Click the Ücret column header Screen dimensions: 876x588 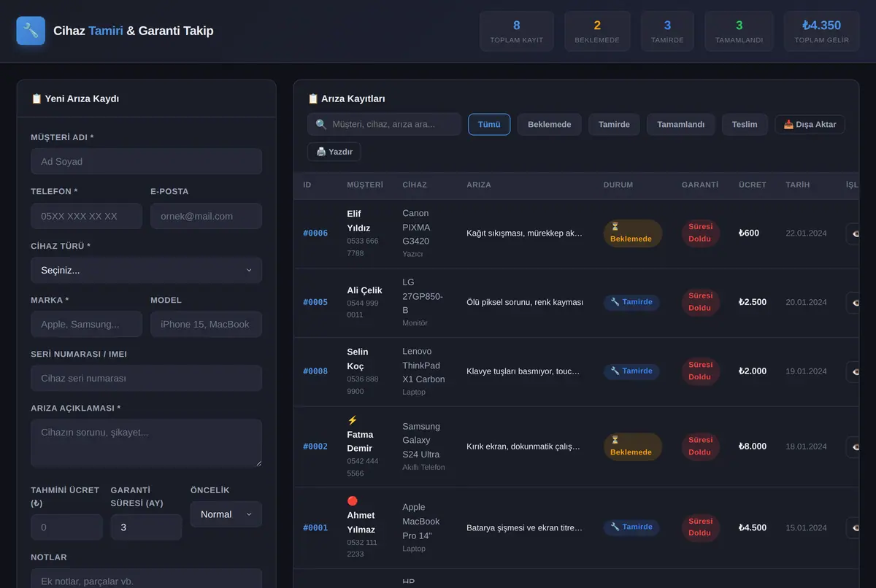[753, 185]
